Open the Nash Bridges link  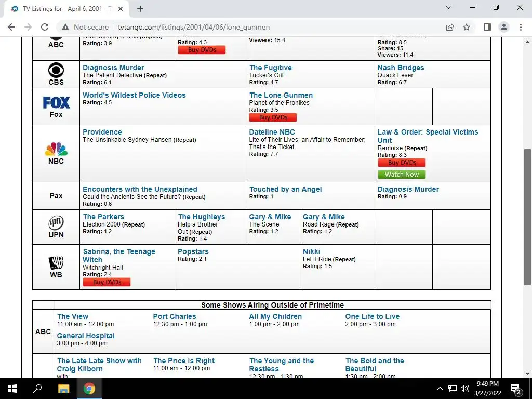click(401, 68)
